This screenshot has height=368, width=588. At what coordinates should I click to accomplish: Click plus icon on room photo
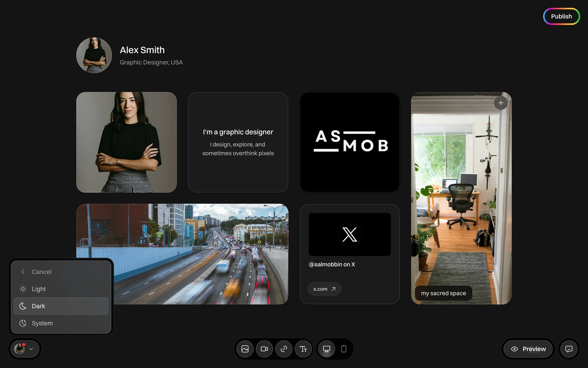pyautogui.click(x=501, y=103)
